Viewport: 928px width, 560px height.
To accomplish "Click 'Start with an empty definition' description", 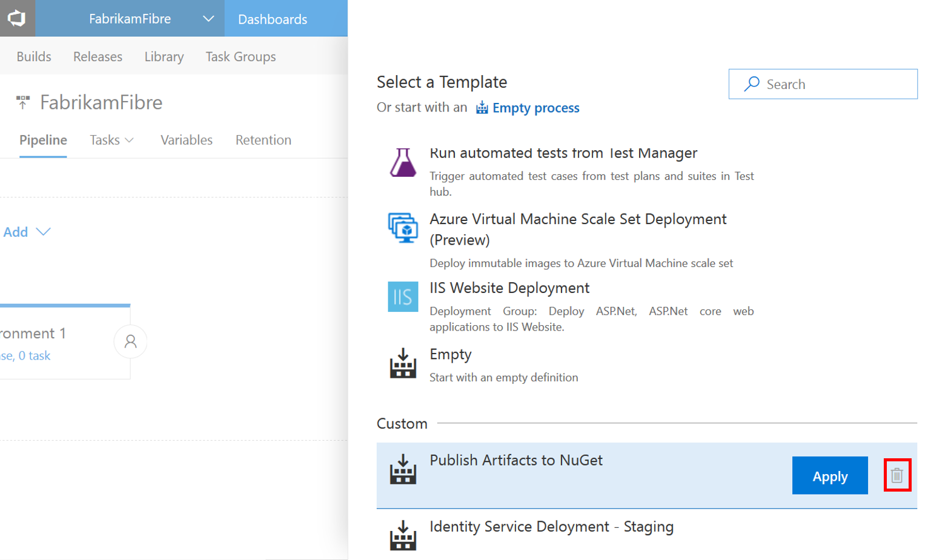I will [504, 377].
